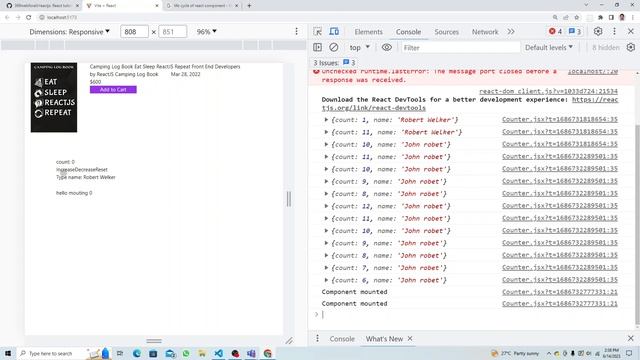Reload the page with refresh icon
Image resolution: width=640 pixels, height=360 pixels.
(29, 17)
